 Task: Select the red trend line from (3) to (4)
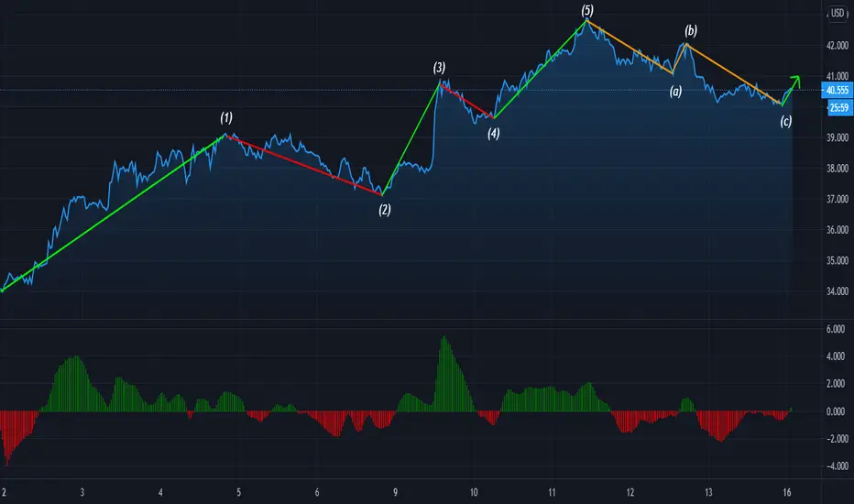[466, 101]
